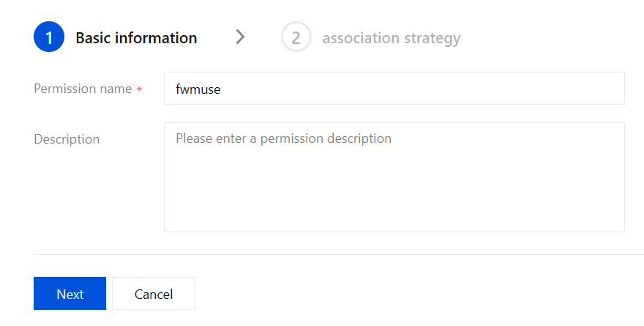Click the Next button
644x326 pixels.
point(70,294)
